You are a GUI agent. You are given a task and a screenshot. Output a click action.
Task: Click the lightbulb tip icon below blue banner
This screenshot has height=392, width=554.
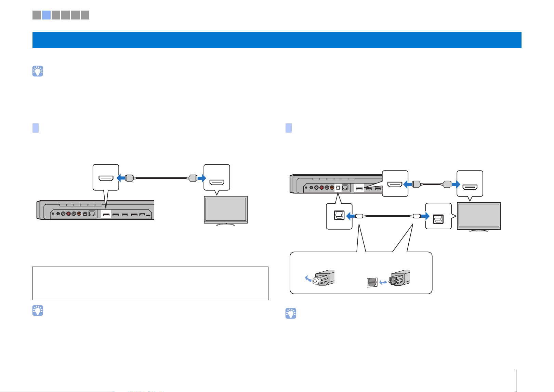coord(38,71)
